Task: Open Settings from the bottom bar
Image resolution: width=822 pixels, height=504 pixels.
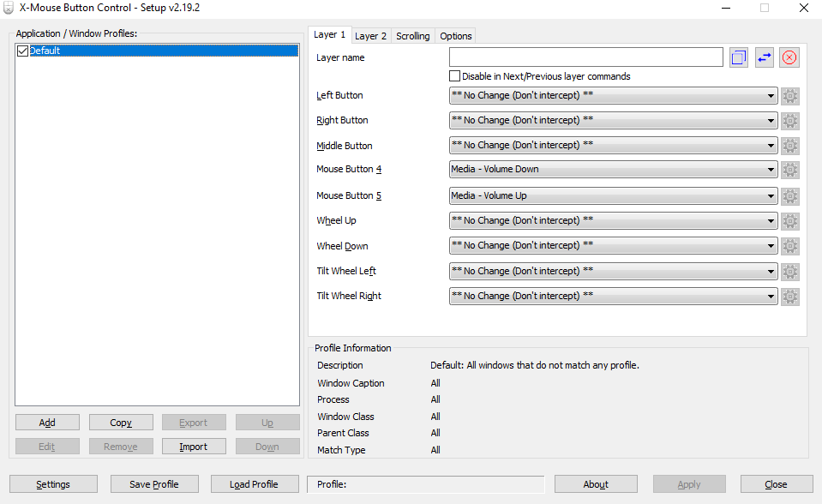Action: pos(53,484)
